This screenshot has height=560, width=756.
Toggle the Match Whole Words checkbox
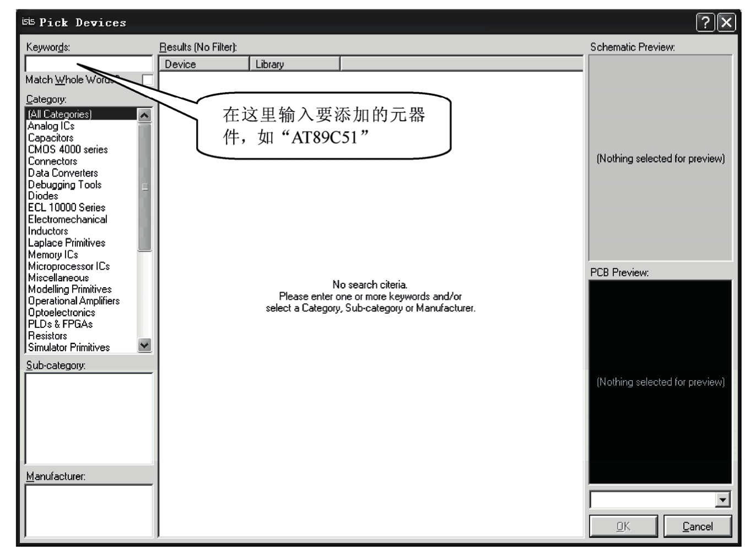[147, 80]
